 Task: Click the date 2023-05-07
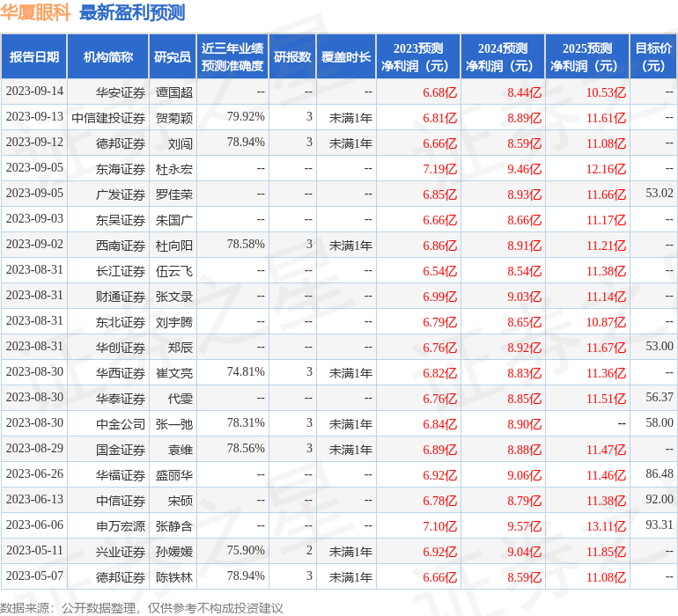(34, 576)
